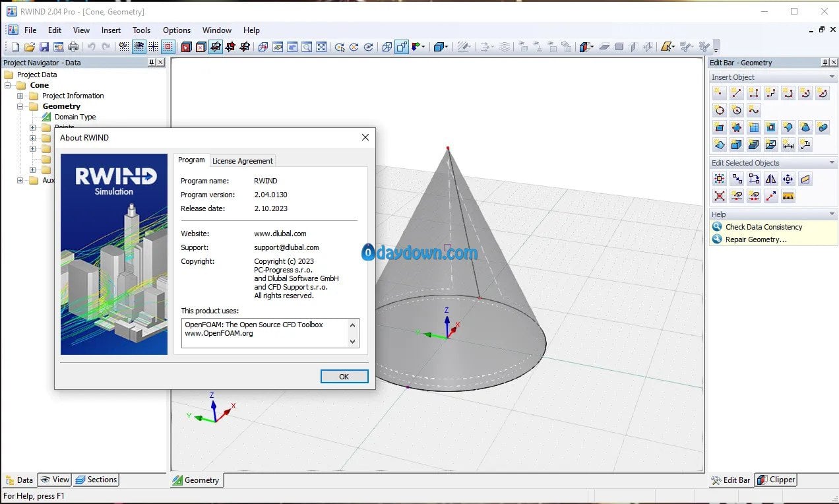
Task: Insert a box solid from Edit Bar
Action: pyautogui.click(x=737, y=144)
